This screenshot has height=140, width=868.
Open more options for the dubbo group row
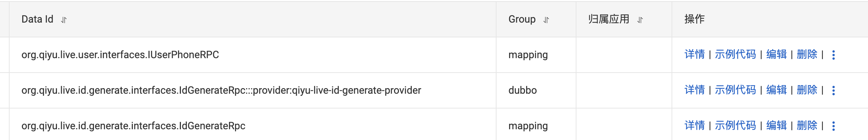pos(833,90)
